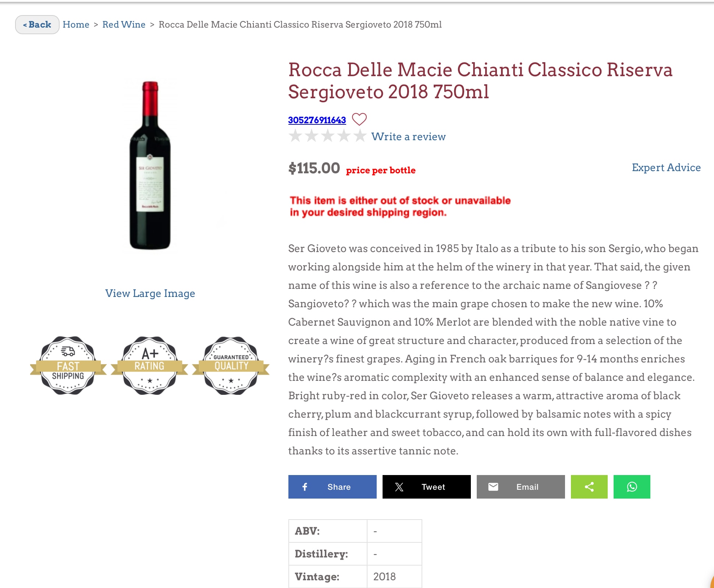Click View Large Image link

click(150, 293)
